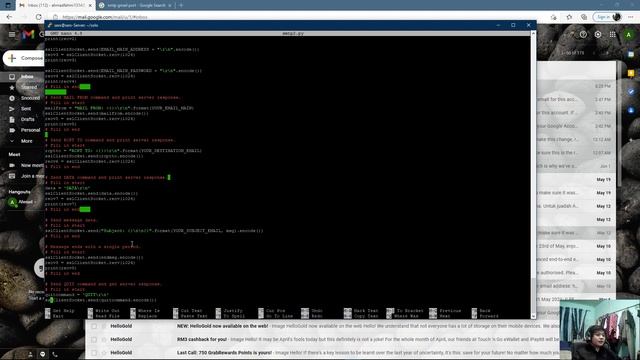Select checkbox for HelloGold Last Call email
This screenshot has width=640, height=360.
[94, 352]
